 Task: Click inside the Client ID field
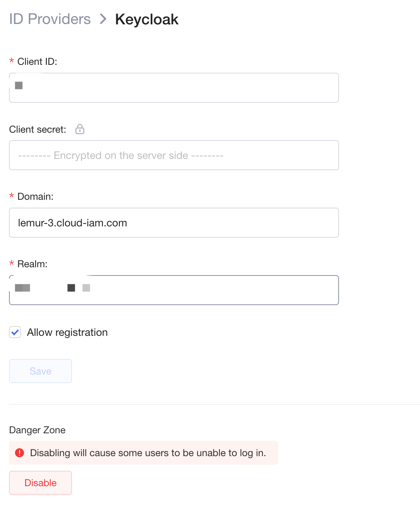pos(174,88)
